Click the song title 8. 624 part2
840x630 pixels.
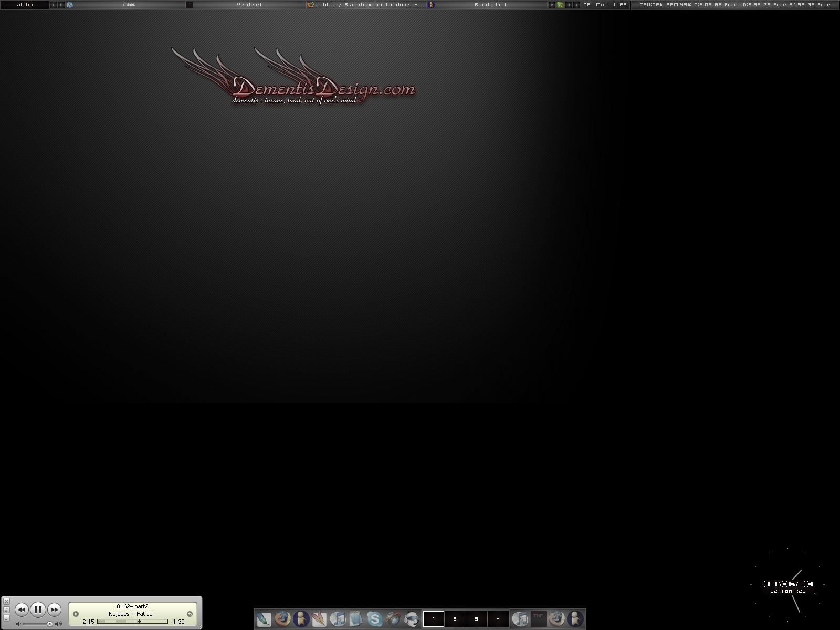pos(132,606)
